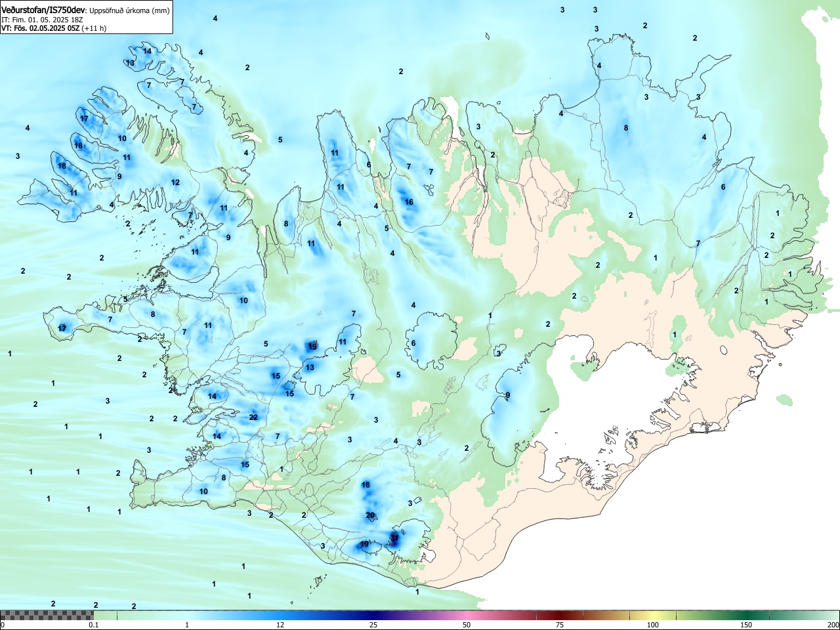Select the 'VT: Fös. 02.05.2025 05Z' line
The image size is (840, 630).
(x=41, y=28)
